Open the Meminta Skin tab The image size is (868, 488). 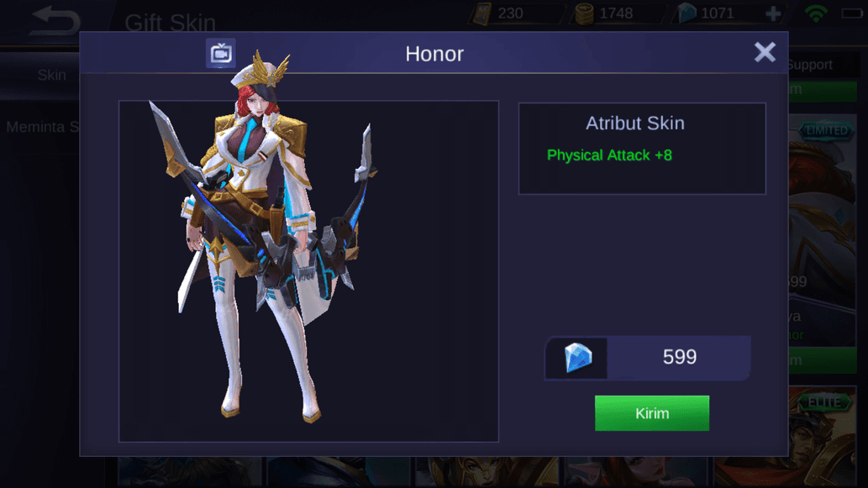click(42, 127)
